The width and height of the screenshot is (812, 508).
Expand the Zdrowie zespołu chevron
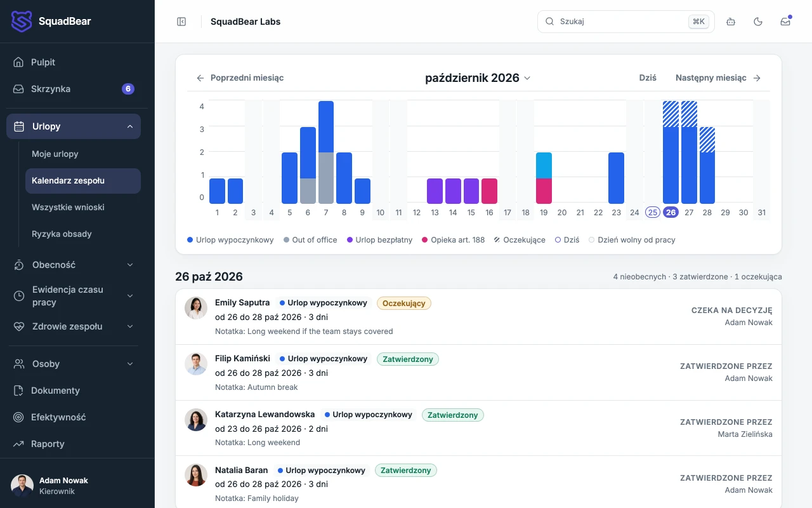click(x=130, y=326)
